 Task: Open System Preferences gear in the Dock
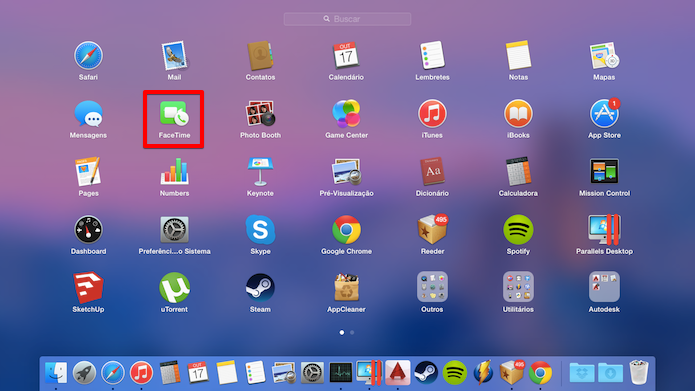pyautogui.click(x=312, y=372)
